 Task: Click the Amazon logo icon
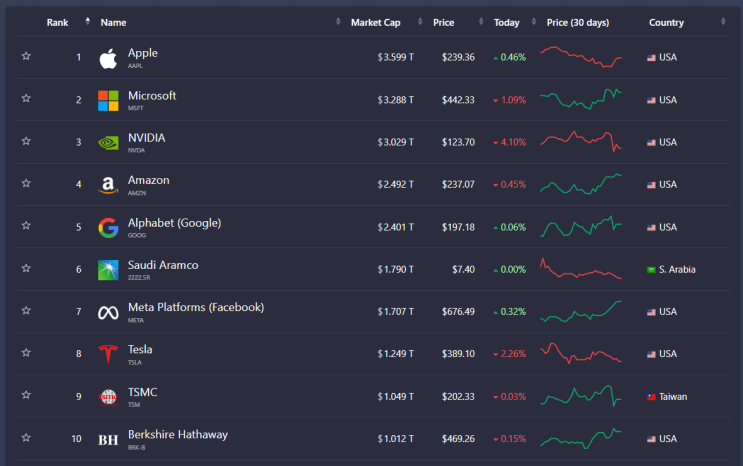[108, 185]
